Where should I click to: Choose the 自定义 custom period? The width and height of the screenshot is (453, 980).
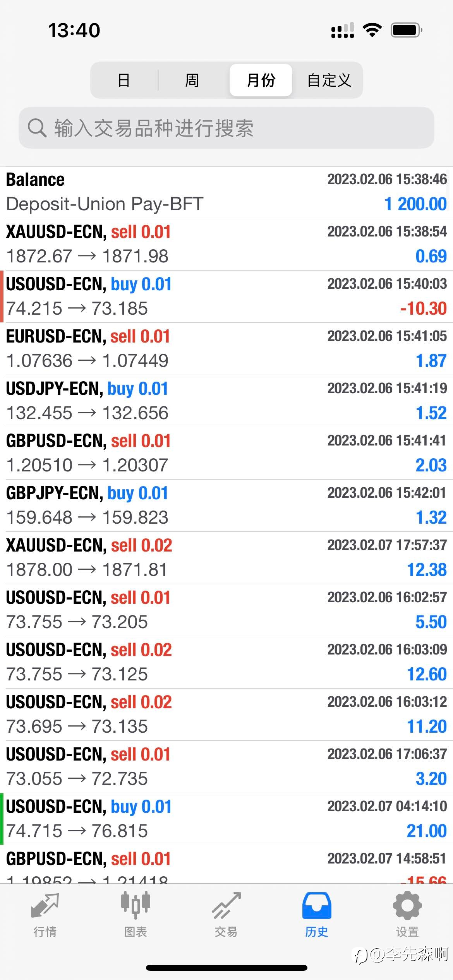pos(329,80)
